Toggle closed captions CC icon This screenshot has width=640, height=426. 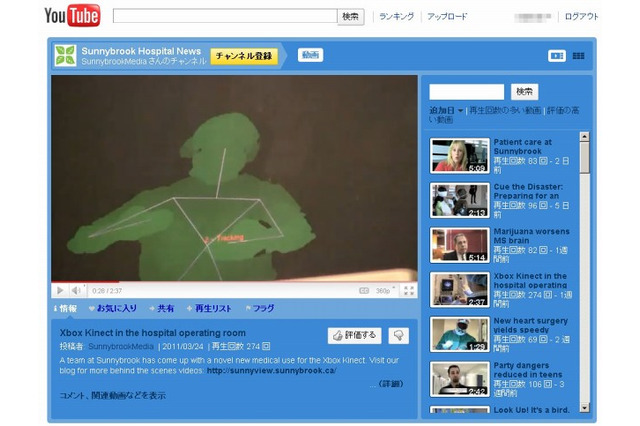click(x=364, y=291)
